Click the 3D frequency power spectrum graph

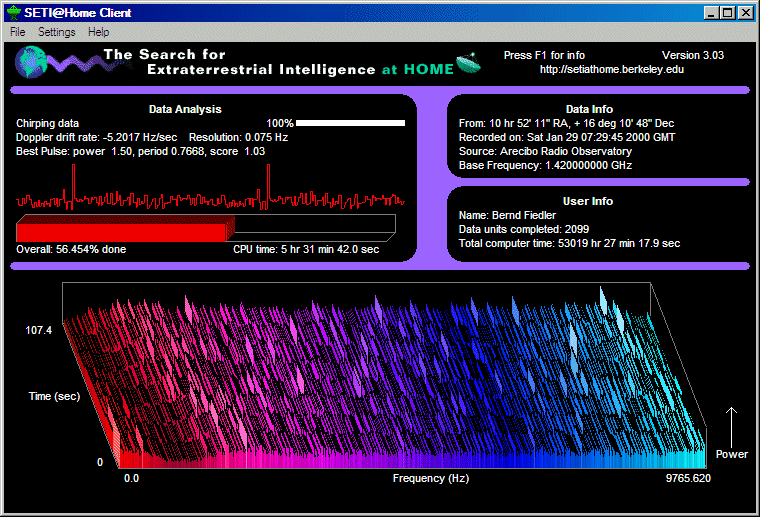(385, 376)
